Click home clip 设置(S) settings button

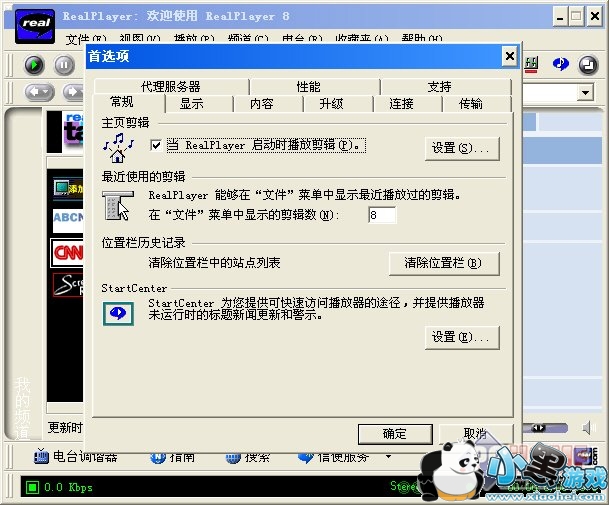coord(461,148)
